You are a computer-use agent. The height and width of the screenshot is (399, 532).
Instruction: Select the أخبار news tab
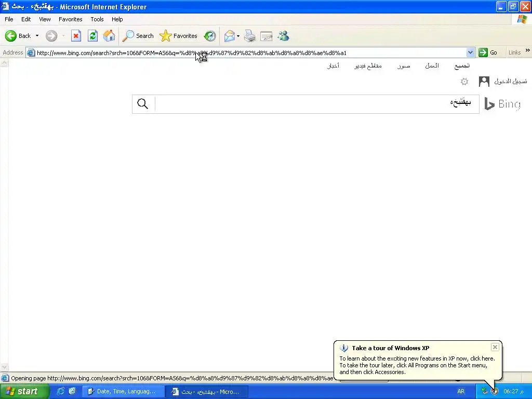[x=333, y=66]
